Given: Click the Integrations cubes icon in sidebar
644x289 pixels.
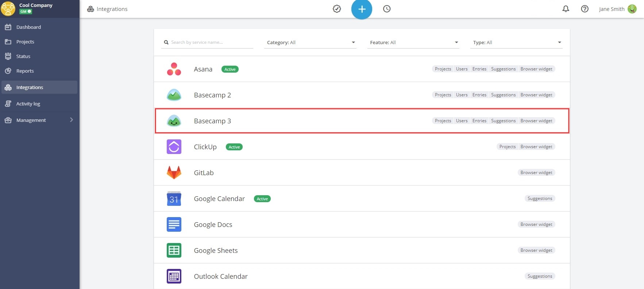Looking at the screenshot, I should point(8,87).
